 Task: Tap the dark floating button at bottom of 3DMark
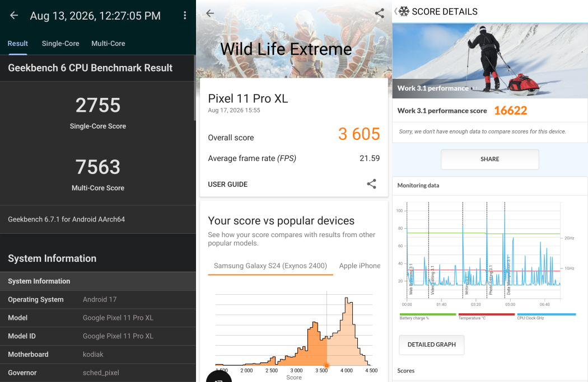219,376
